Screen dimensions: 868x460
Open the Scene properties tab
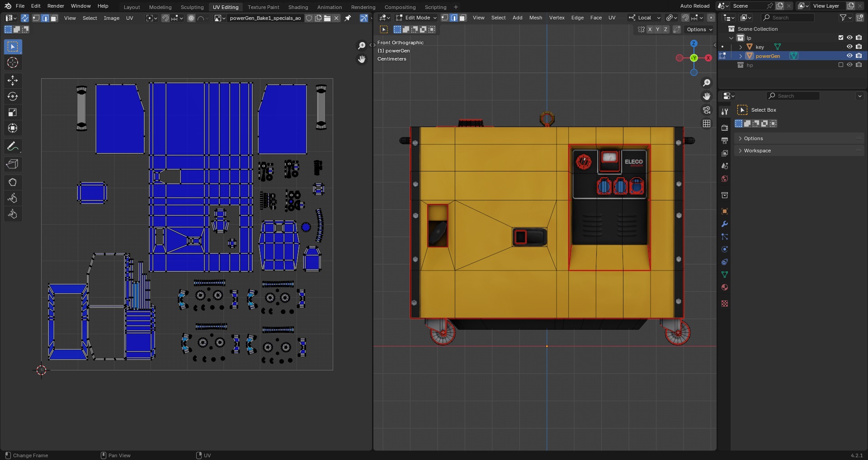[x=725, y=166]
